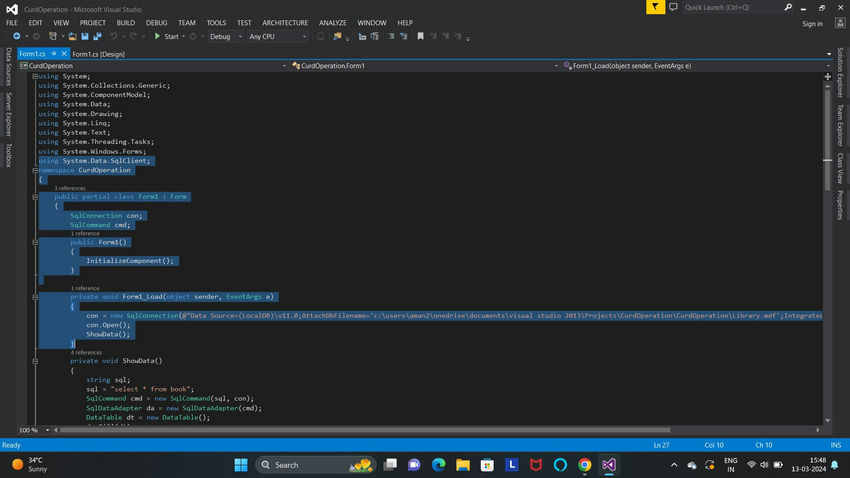This screenshot has width=850, height=478.
Task: Click the Navigate Backward arrow icon
Action: click(x=17, y=36)
